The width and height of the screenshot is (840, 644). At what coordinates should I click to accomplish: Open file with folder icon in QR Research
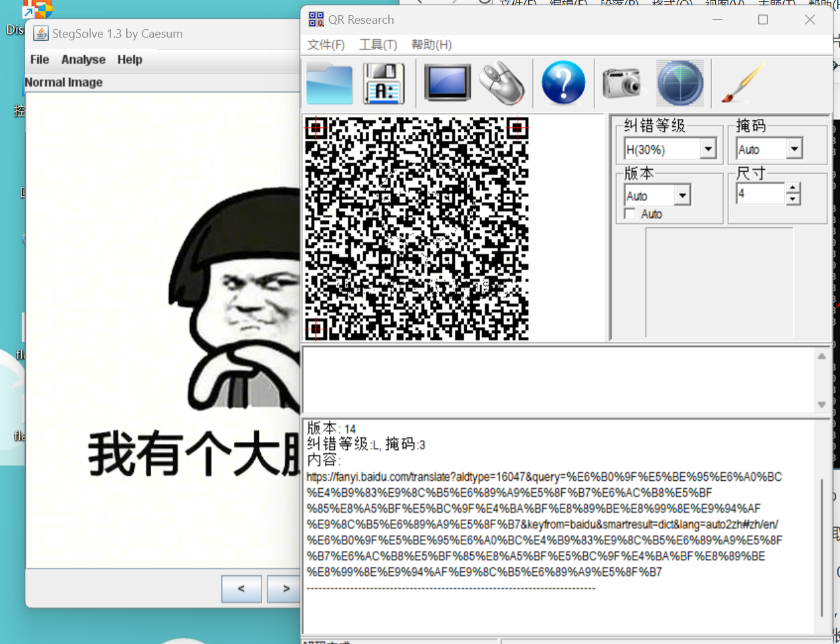tap(330, 83)
